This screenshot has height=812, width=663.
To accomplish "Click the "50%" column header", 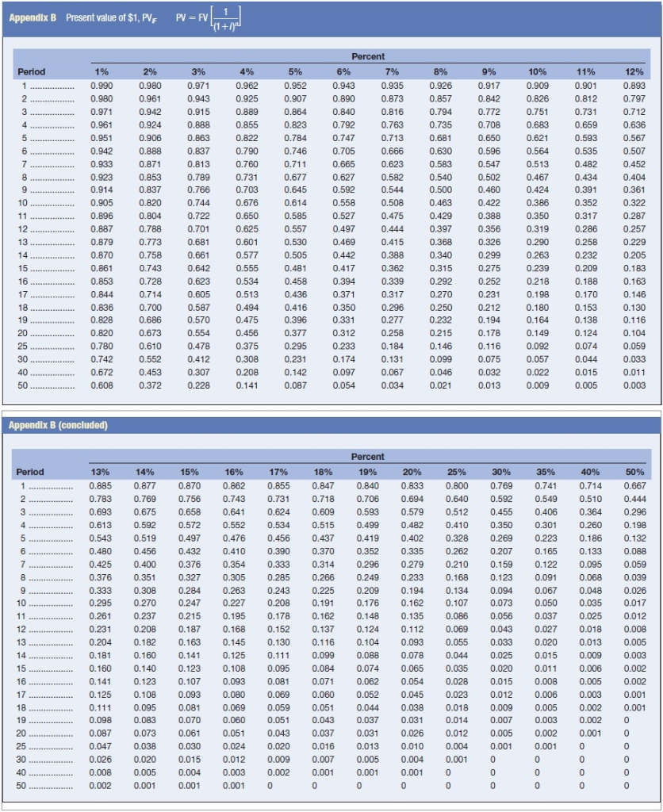I will tap(635, 473).
